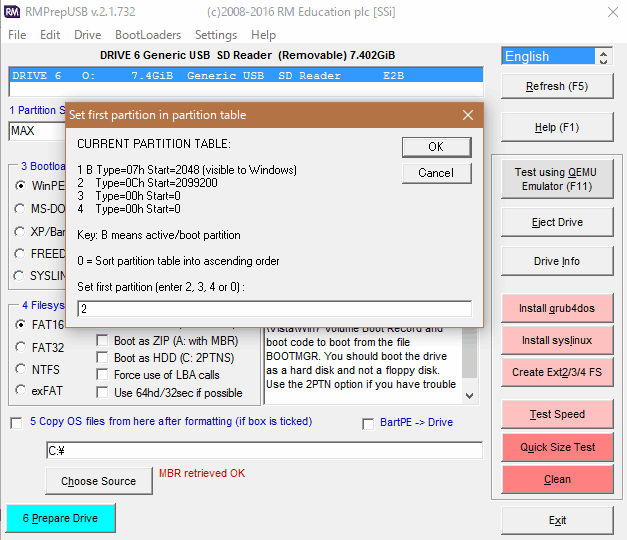Select the FAT16 filesystem radio button
This screenshot has height=540, width=627.
[20, 324]
